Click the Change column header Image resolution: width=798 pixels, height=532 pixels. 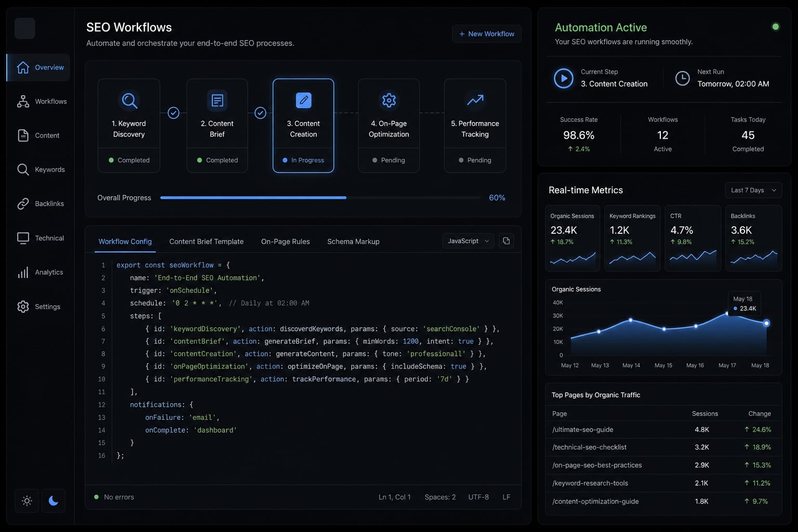click(x=759, y=414)
